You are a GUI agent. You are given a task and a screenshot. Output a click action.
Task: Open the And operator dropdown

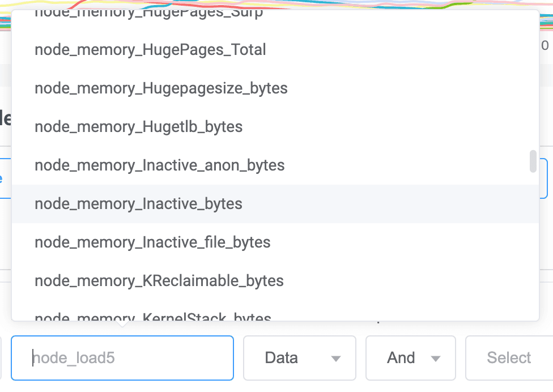point(411,358)
